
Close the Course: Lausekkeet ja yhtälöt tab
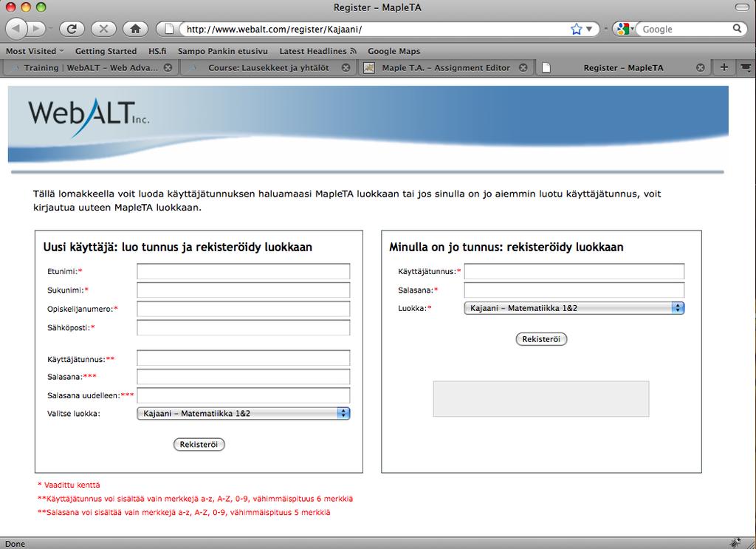[x=346, y=68]
